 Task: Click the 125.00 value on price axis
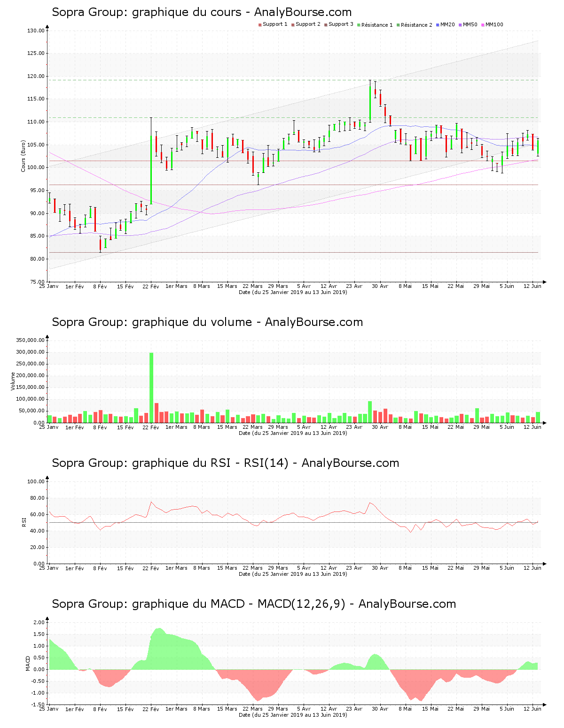[36, 54]
